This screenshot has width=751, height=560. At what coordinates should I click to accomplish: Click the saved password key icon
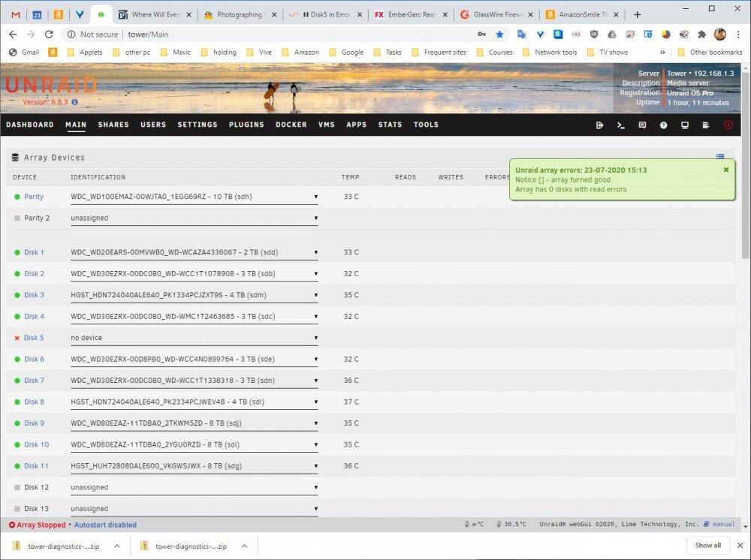(x=481, y=35)
